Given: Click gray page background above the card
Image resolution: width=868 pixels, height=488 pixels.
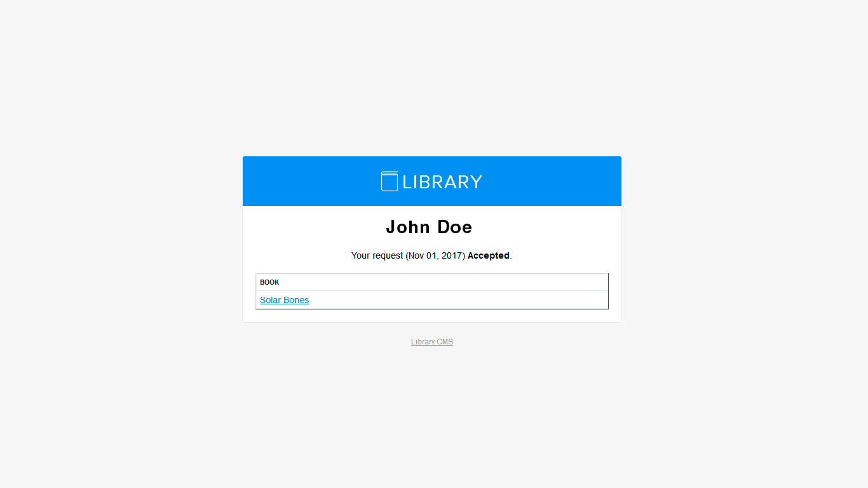Looking at the screenshot, I should click(x=432, y=76).
